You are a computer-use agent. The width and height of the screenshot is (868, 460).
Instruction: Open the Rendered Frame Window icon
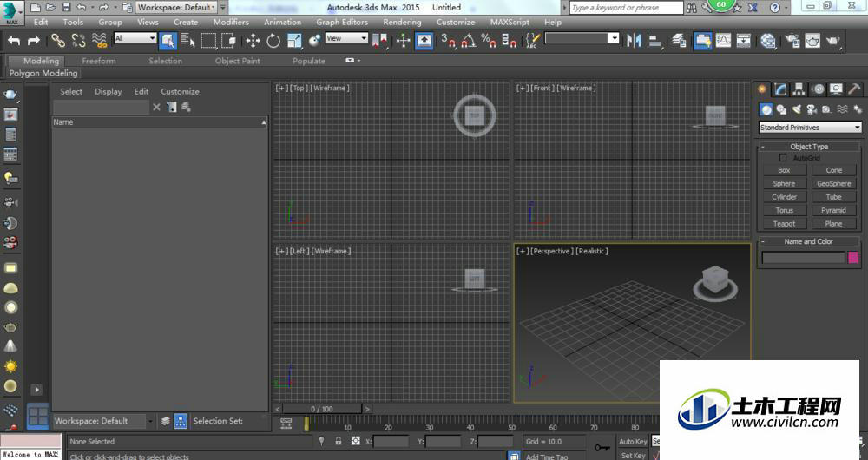812,41
